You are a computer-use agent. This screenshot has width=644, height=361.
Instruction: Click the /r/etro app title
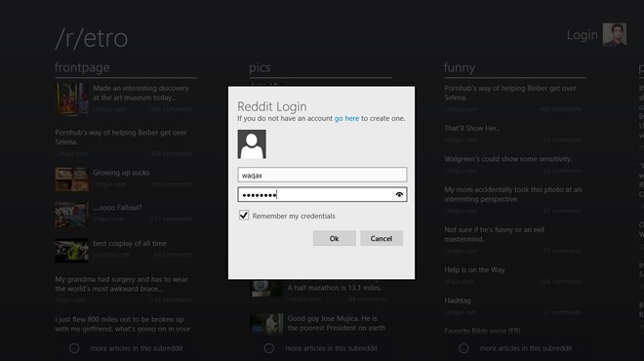pos(91,38)
